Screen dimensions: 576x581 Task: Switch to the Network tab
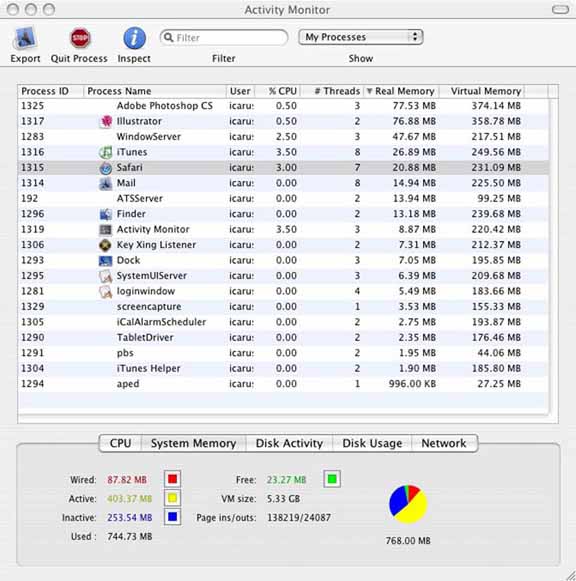tap(444, 443)
